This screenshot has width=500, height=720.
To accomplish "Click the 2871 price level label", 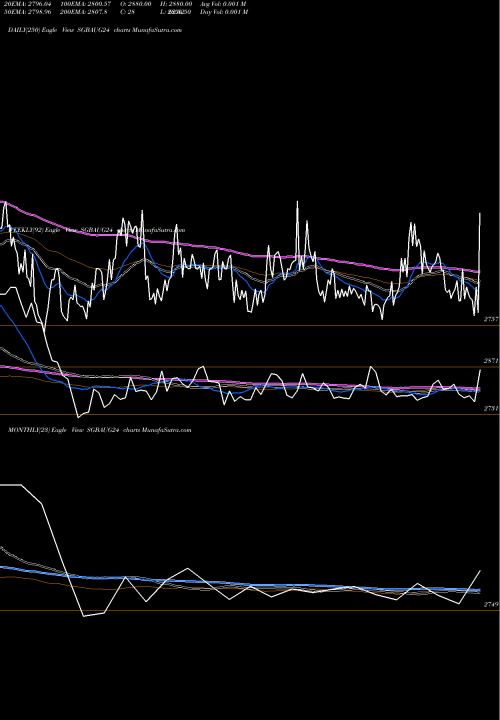I will pyautogui.click(x=491, y=361).
